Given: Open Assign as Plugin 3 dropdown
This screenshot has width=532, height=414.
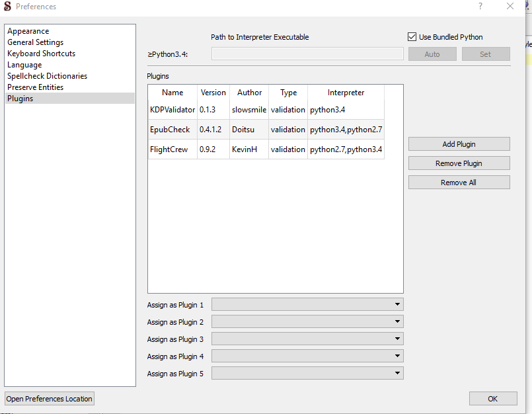Looking at the screenshot, I should (307, 339).
